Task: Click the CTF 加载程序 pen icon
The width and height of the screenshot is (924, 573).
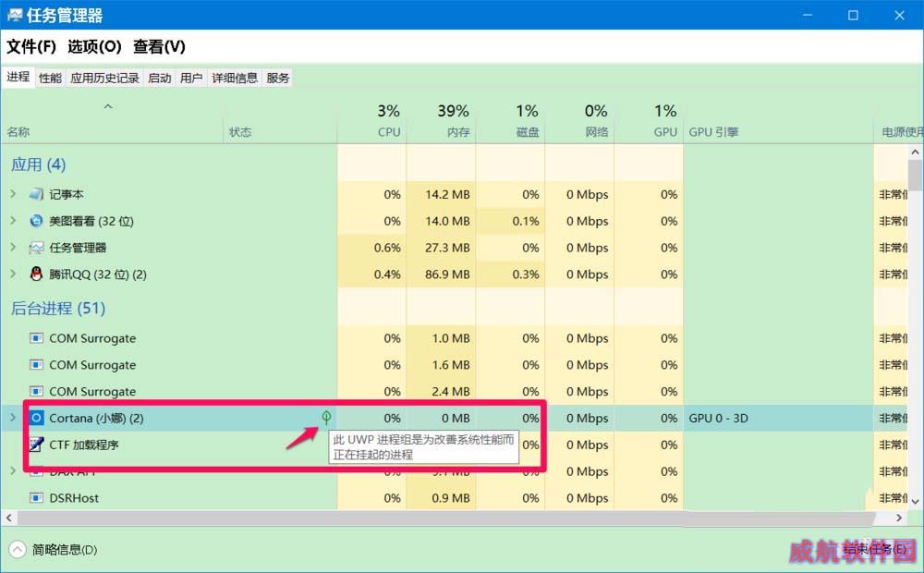Action: click(x=37, y=445)
